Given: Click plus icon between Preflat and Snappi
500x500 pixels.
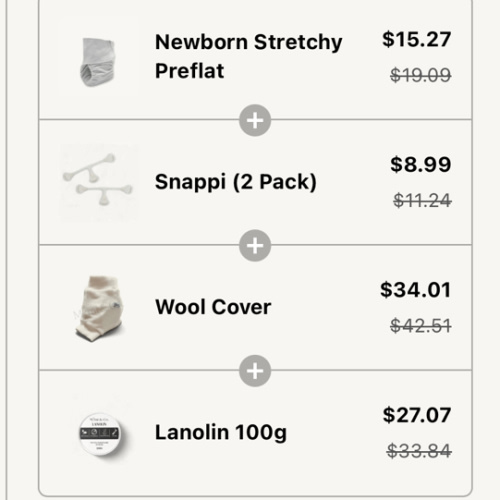Looking at the screenshot, I should click(x=255, y=120).
